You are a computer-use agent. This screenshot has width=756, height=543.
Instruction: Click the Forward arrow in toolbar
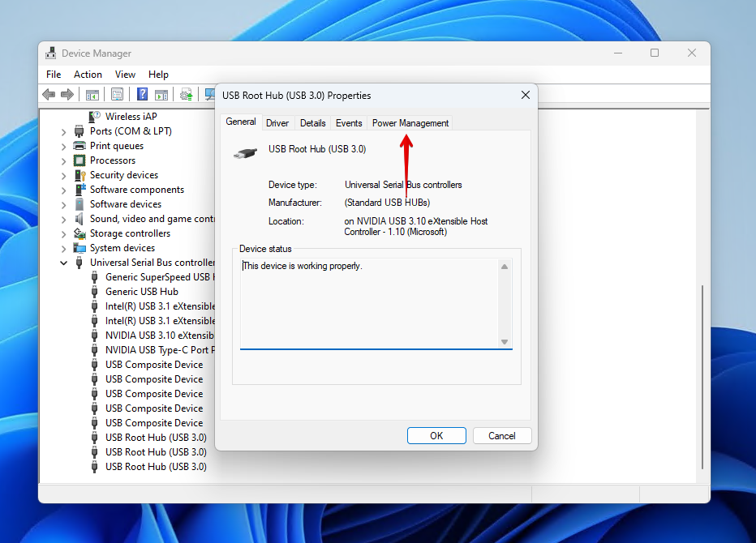coord(67,95)
